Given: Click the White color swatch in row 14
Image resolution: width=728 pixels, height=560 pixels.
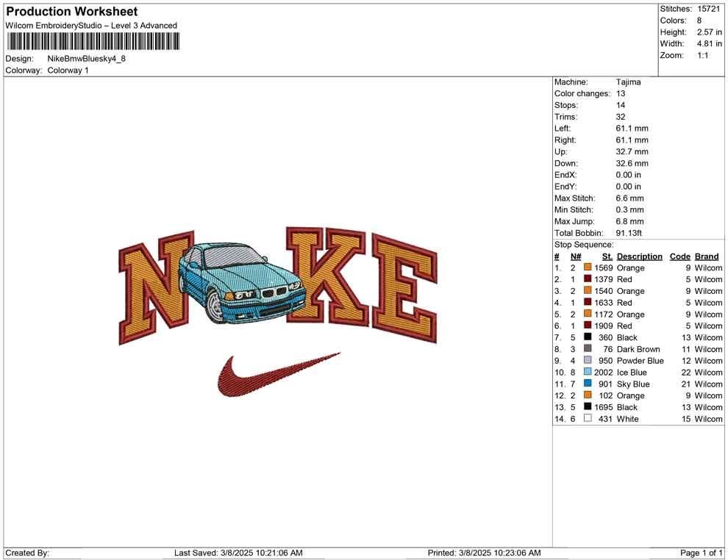Looking at the screenshot, I should pos(588,418).
